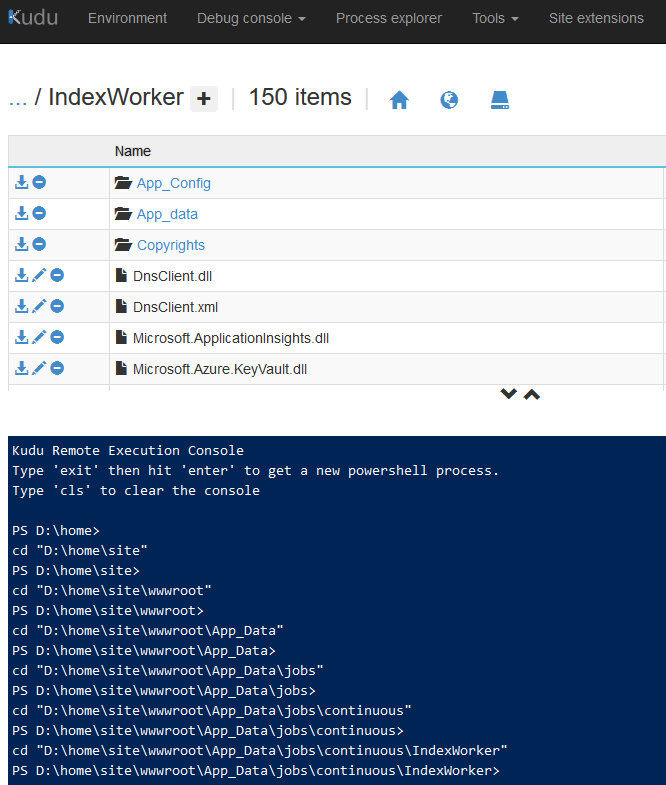
Task: Download the App_data folder
Action: click(21, 213)
